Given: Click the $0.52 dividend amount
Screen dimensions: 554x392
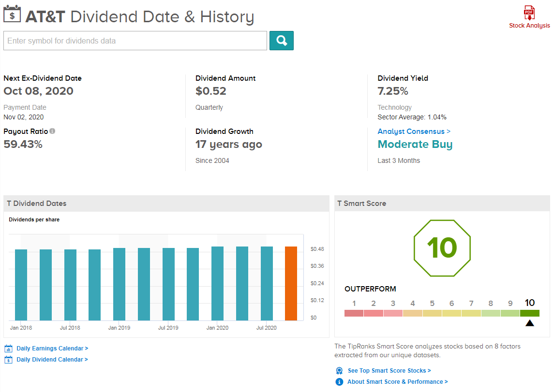Looking at the screenshot, I should [210, 91].
